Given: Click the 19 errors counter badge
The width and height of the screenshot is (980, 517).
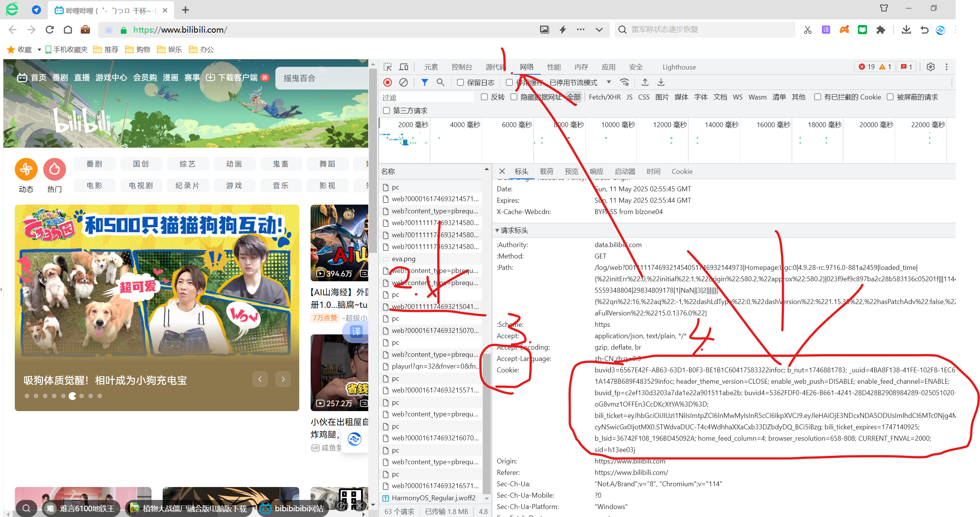Looking at the screenshot, I should (867, 67).
